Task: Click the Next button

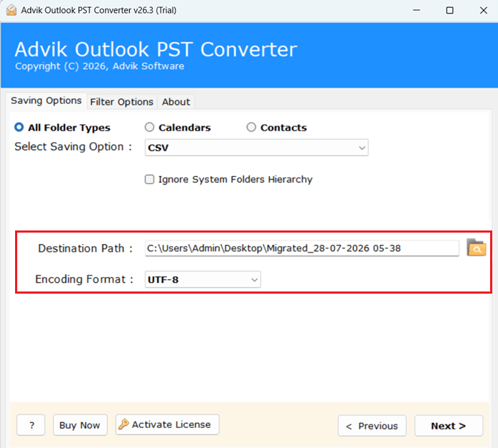Action: [x=448, y=426]
